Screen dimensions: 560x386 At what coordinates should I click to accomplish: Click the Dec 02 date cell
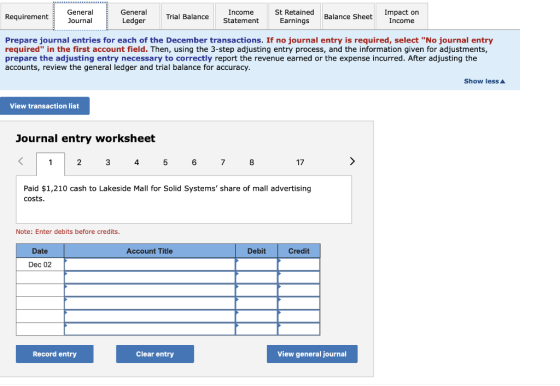click(x=40, y=265)
